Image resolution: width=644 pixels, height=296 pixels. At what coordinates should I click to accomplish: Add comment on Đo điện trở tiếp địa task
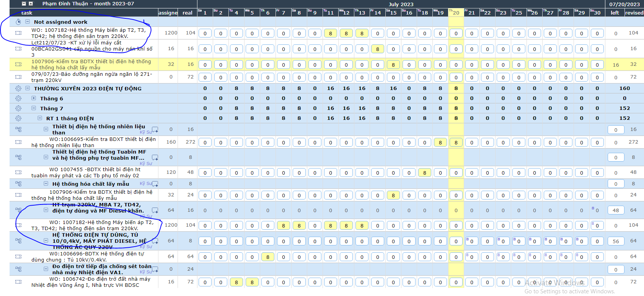coord(155,270)
